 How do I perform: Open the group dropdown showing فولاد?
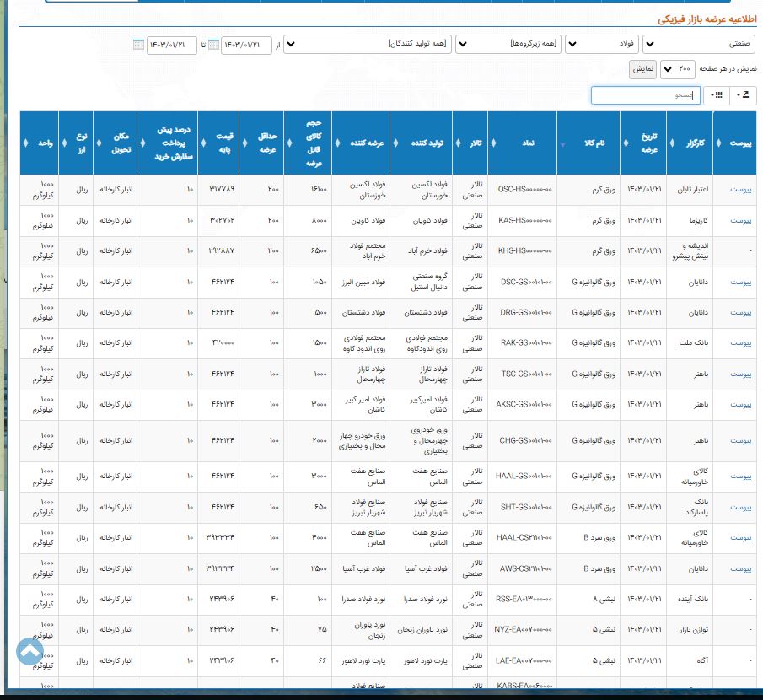coord(601,45)
